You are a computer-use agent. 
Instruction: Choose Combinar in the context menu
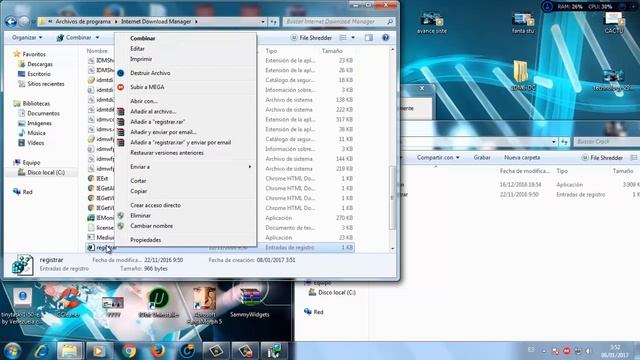[142, 38]
